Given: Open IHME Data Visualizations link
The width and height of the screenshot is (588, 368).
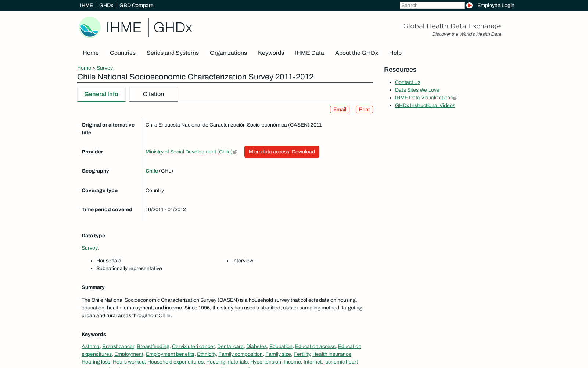Looking at the screenshot, I should click(x=424, y=98).
